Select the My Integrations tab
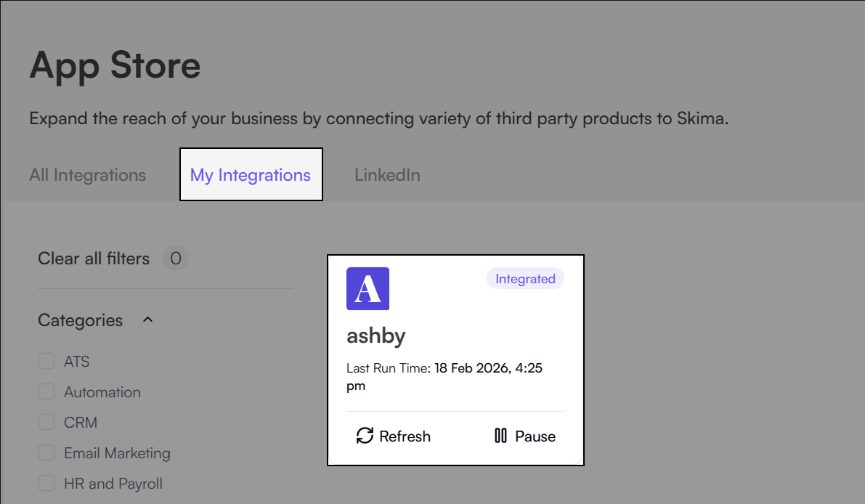The width and height of the screenshot is (865, 504). point(251,175)
